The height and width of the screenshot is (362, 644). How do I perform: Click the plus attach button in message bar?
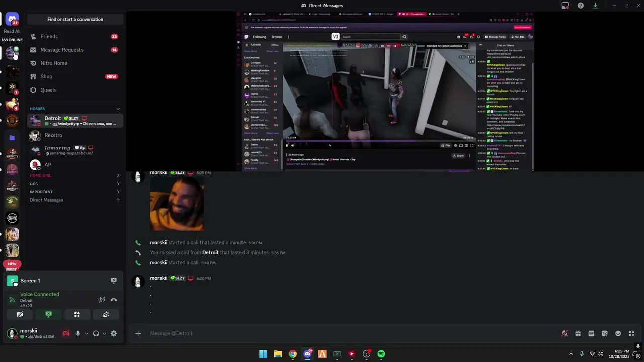[x=138, y=333]
